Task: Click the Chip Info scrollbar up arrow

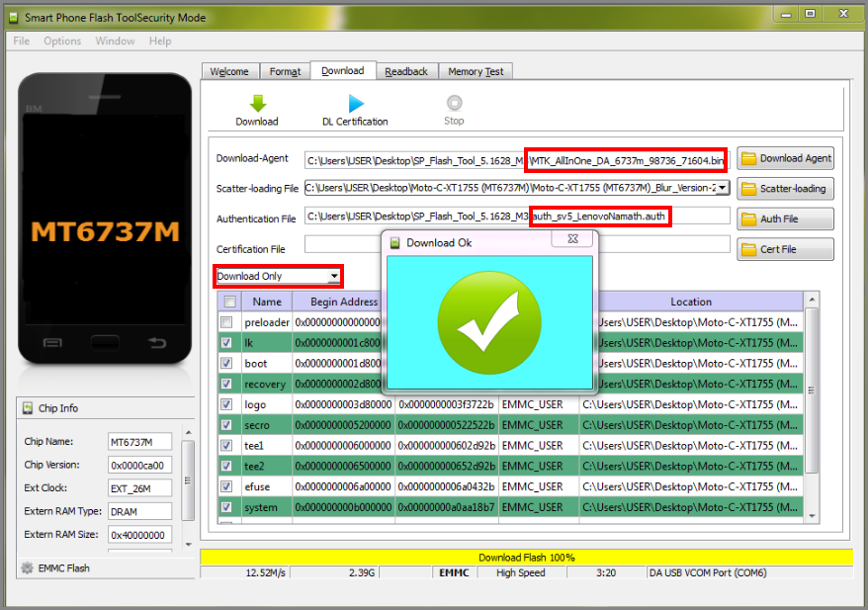Action: pos(188,432)
